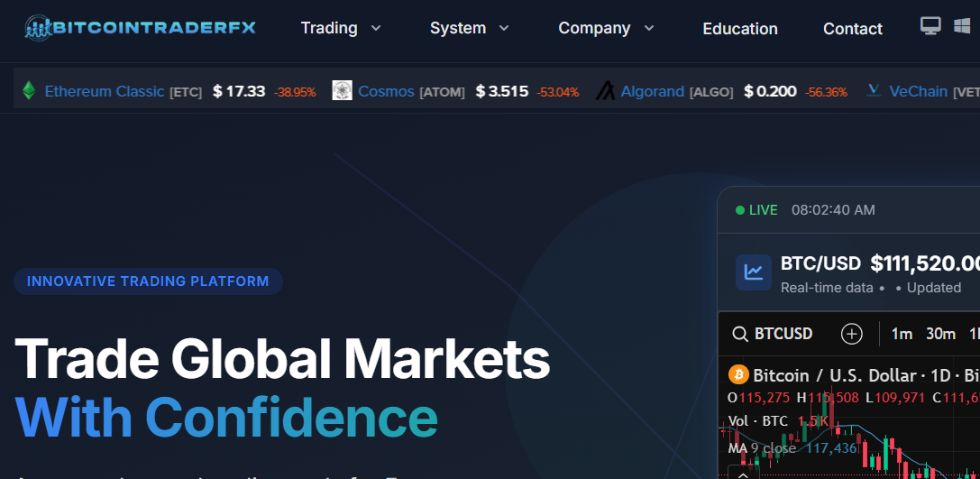Click the BitcoinTraderFX logo

pyautogui.click(x=140, y=28)
